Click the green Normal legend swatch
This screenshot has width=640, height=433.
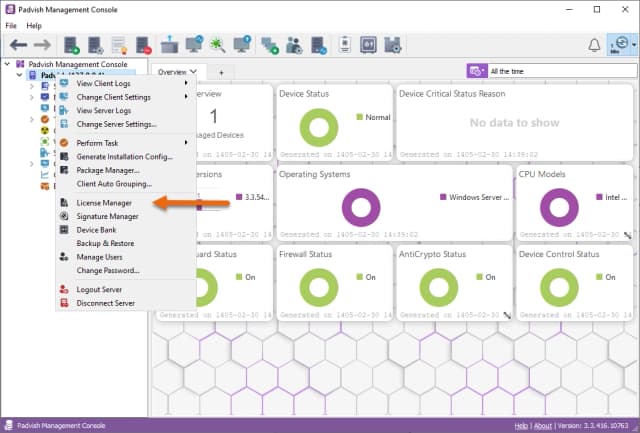[x=360, y=117]
